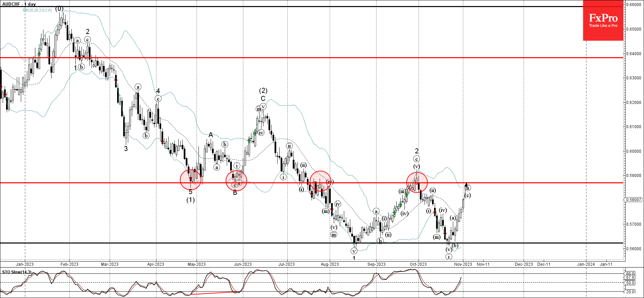Image resolution: width=644 pixels, height=298 pixels.
Task: Click the 0.59000 price axis label
Action: point(634,175)
